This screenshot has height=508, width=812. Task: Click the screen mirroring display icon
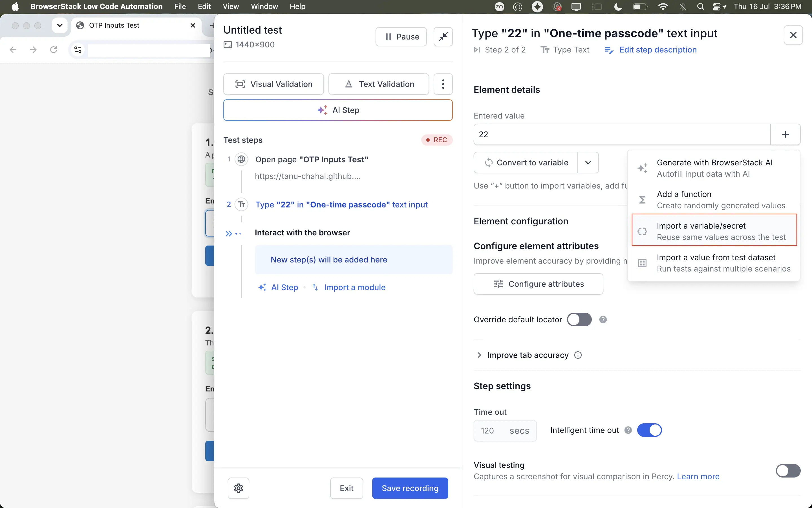[576, 7]
